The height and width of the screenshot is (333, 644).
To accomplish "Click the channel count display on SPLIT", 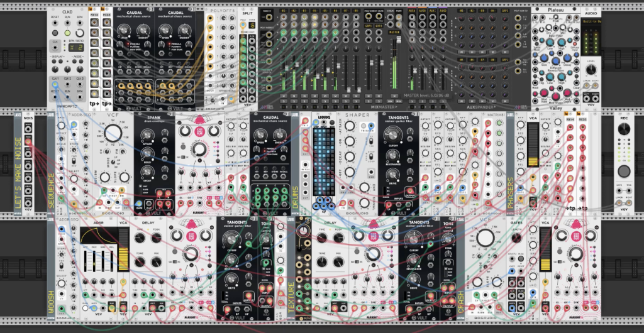I will pyautogui.click(x=252, y=25).
